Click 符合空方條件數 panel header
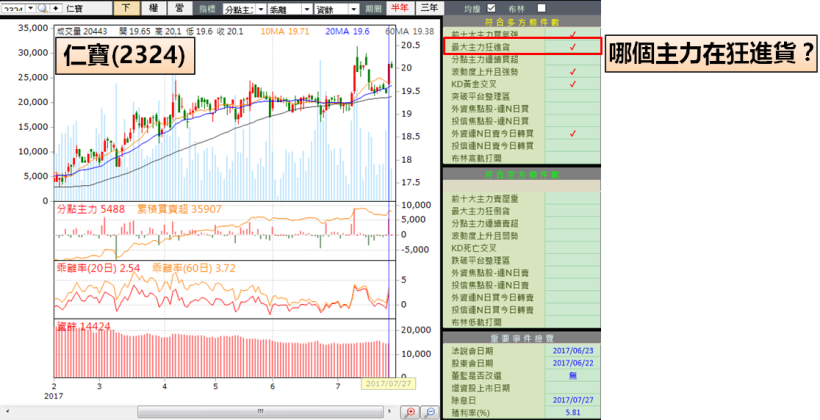This screenshot has height=420, width=820. pyautogui.click(x=521, y=174)
